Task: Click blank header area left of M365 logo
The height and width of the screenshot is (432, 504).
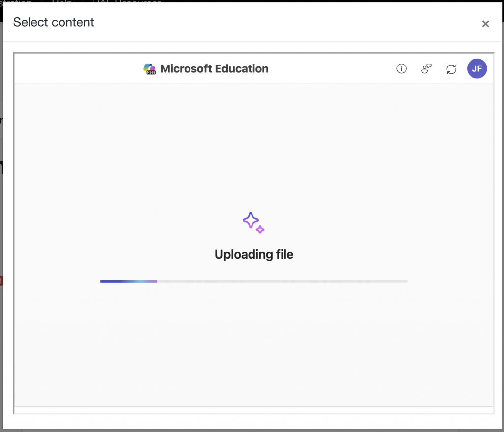Action: [74, 69]
